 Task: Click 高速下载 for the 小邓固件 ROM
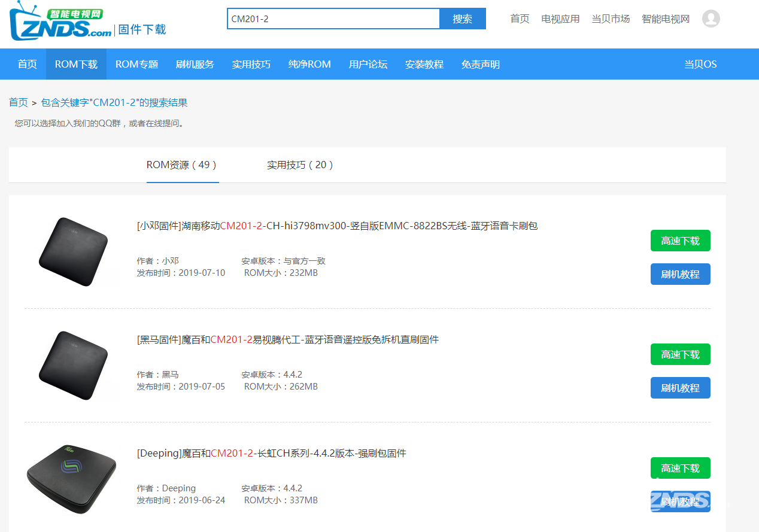click(681, 241)
